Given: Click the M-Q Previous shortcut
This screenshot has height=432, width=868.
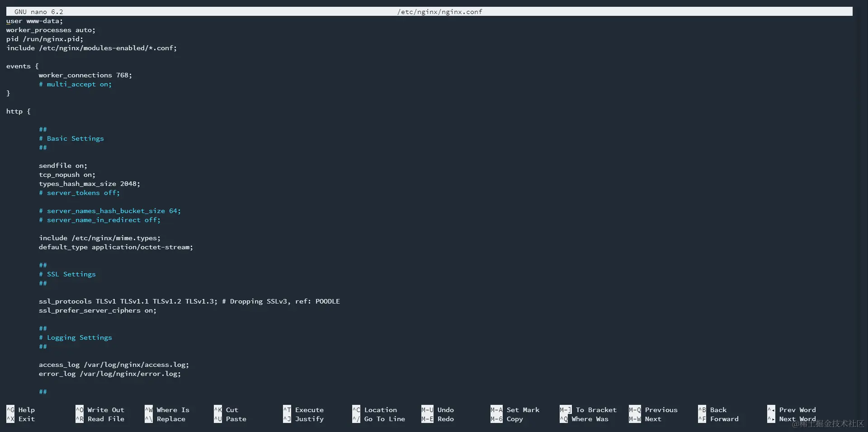Looking at the screenshot, I should (x=653, y=410).
